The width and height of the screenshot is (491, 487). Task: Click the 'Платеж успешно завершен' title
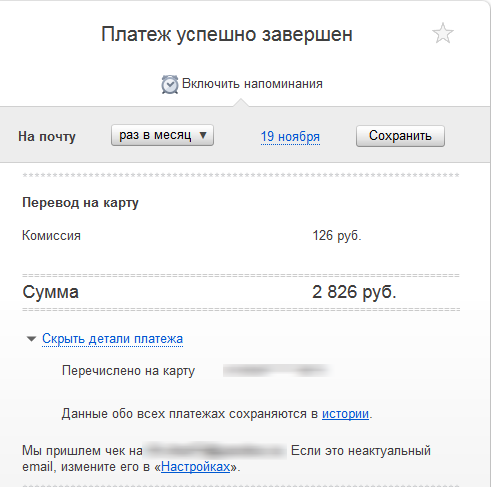click(227, 34)
